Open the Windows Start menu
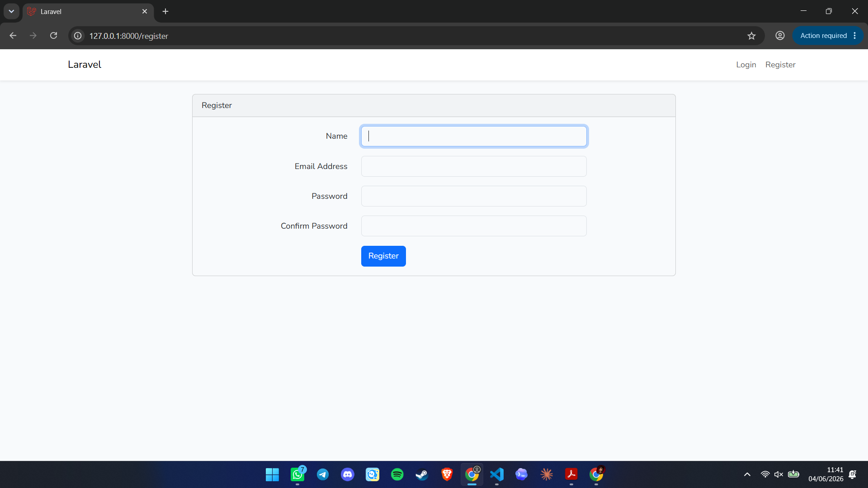Image resolution: width=868 pixels, height=488 pixels. (x=272, y=474)
